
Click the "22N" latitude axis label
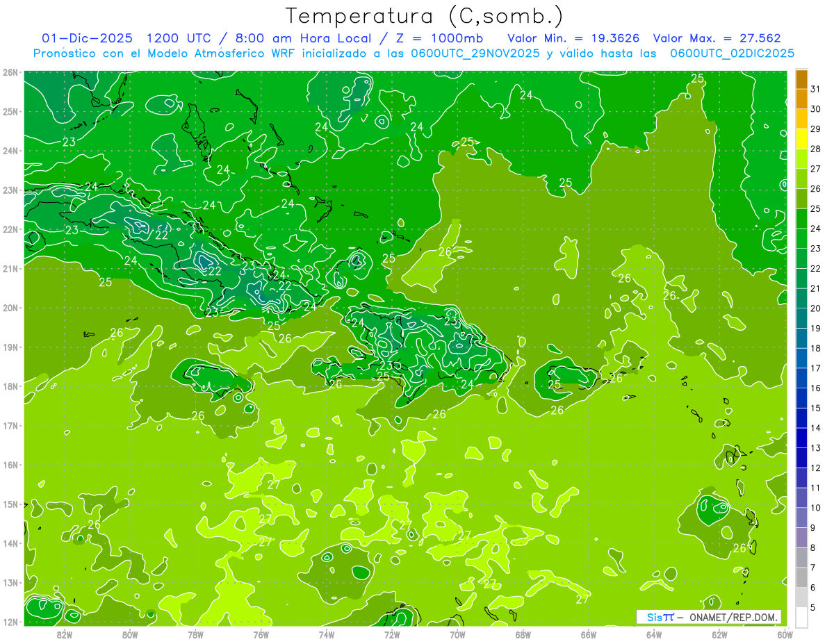tap(10, 229)
